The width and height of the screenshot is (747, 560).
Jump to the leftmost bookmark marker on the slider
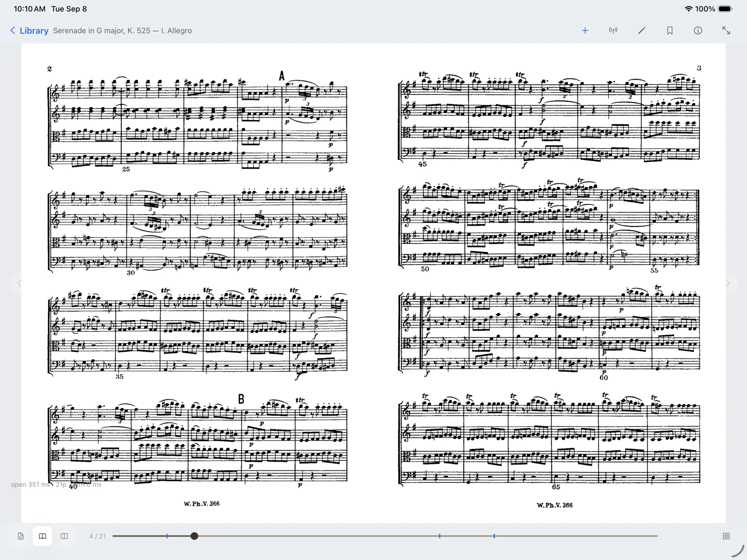coord(167,536)
